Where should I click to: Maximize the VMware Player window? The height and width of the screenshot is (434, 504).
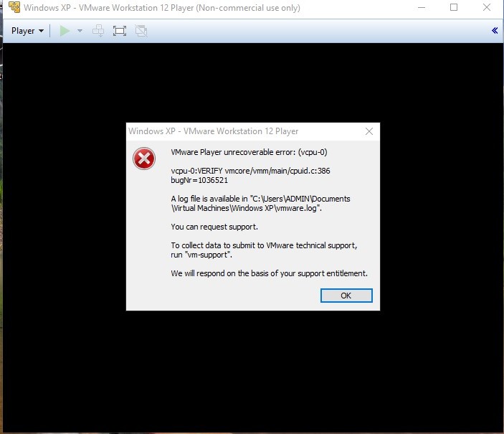coord(454,7)
